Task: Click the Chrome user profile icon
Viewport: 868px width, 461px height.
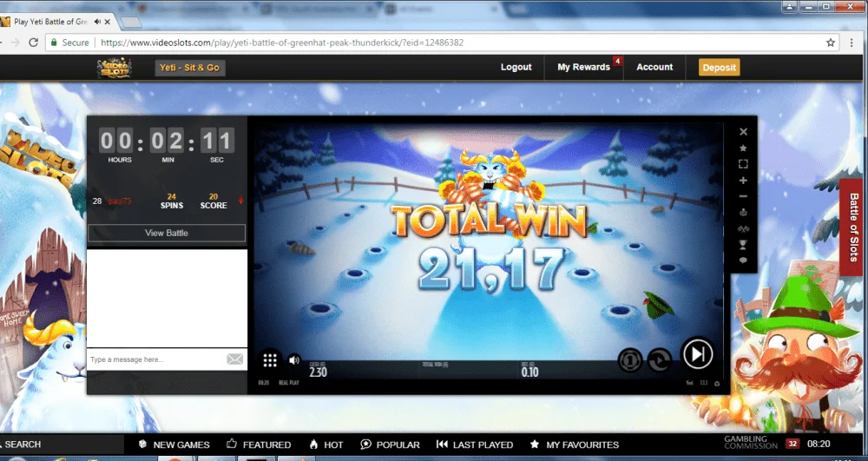Action: (789, 7)
